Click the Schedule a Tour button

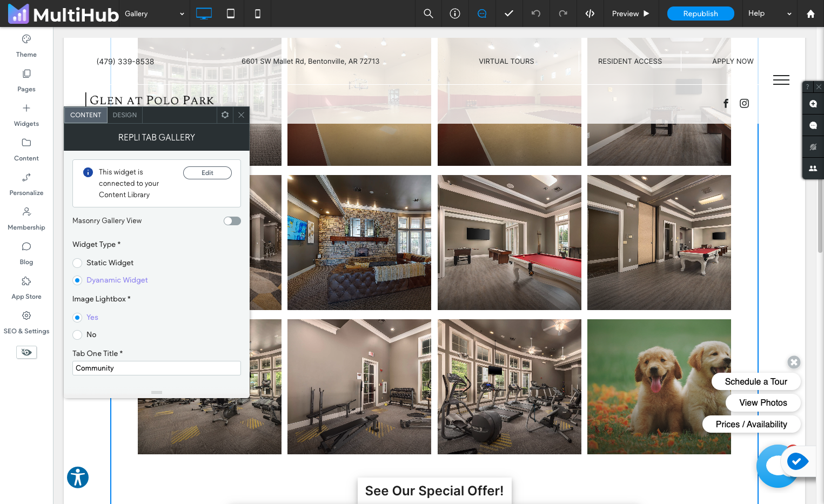pos(756,381)
